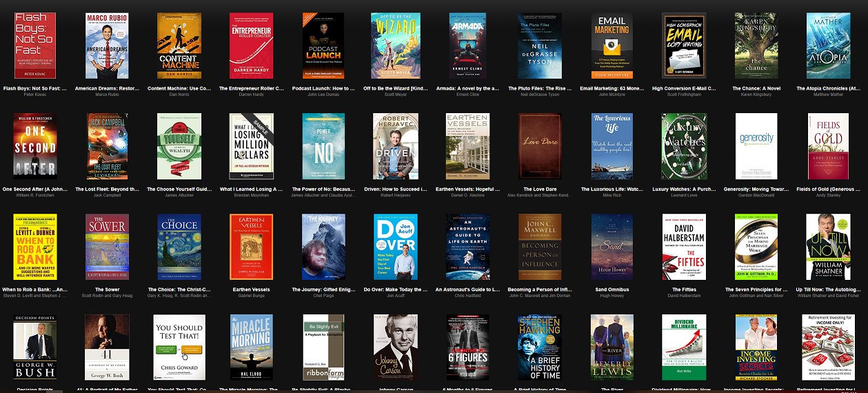The width and height of the screenshot is (868, 393).
Task: Open Earthen Vessels cover by Gabriel Bunge
Action: [x=252, y=247]
